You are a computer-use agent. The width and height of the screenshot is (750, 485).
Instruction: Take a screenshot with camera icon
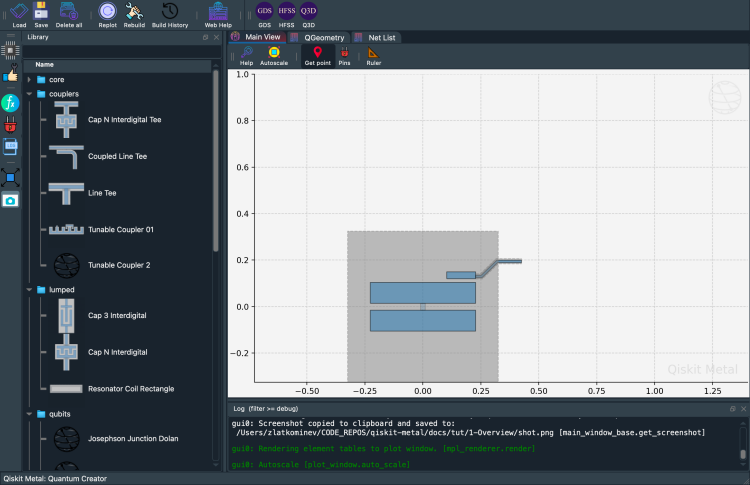(x=10, y=200)
